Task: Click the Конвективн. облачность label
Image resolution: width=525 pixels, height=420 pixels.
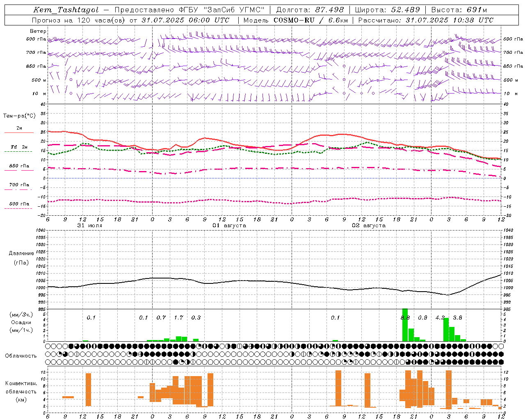Action: tap(21, 388)
